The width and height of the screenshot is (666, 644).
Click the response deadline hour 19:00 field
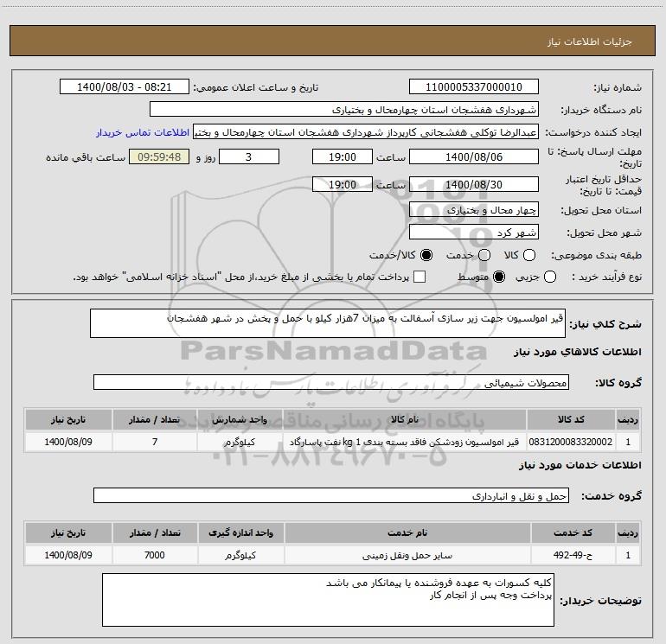(x=343, y=157)
